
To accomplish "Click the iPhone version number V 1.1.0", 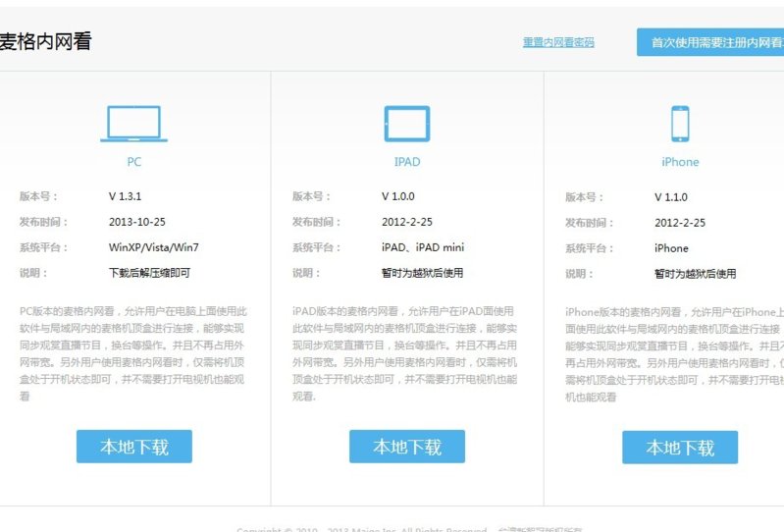I will tap(671, 197).
